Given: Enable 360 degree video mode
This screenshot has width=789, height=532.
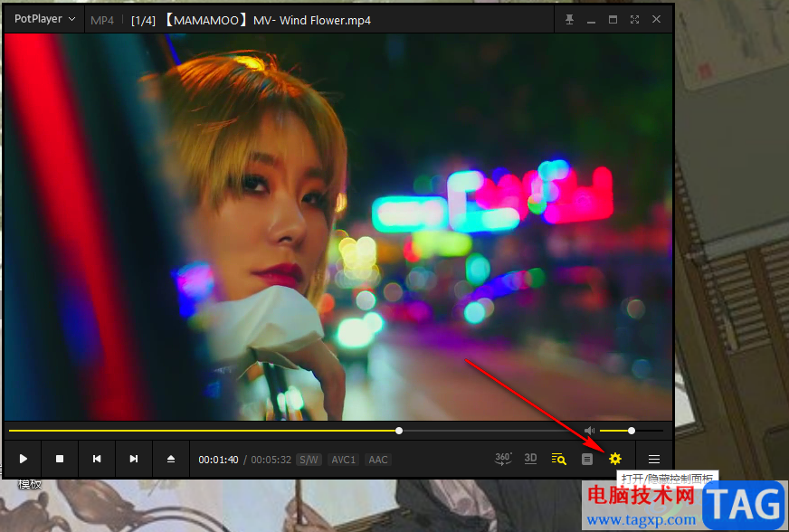Looking at the screenshot, I should [503, 459].
